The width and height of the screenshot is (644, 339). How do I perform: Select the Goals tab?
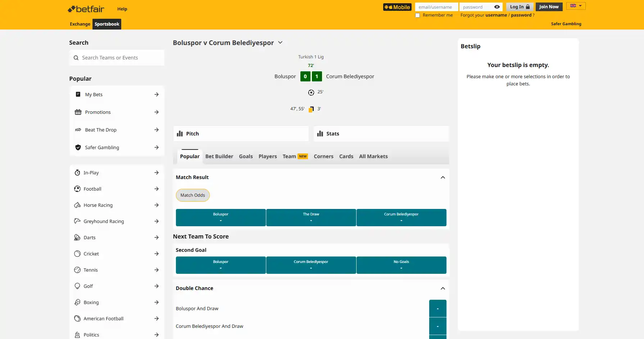click(246, 156)
